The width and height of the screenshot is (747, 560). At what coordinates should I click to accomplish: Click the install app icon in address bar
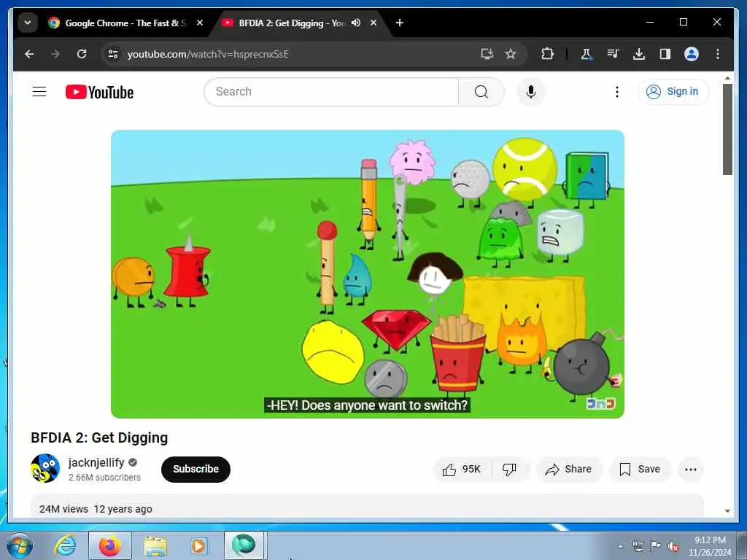pos(487,54)
